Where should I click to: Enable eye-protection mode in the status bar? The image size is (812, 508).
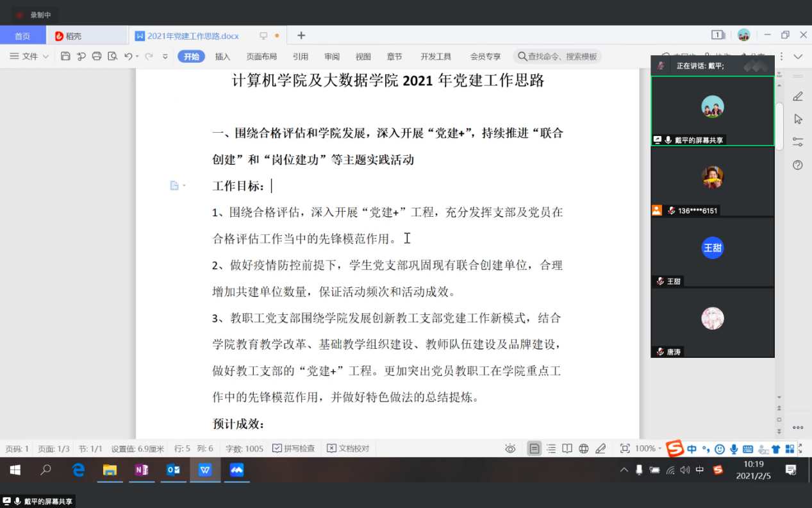point(510,448)
